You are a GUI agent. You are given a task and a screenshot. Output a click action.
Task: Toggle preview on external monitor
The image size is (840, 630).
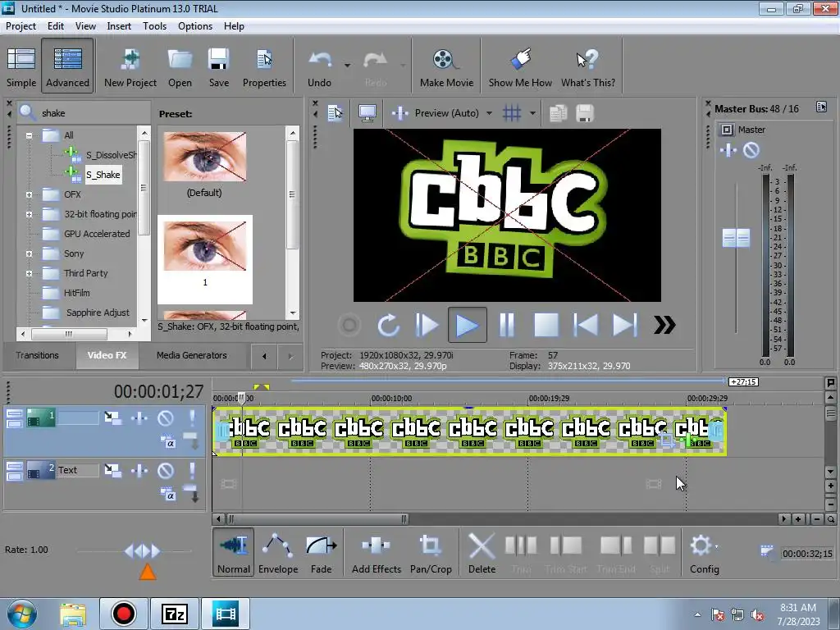(367, 113)
